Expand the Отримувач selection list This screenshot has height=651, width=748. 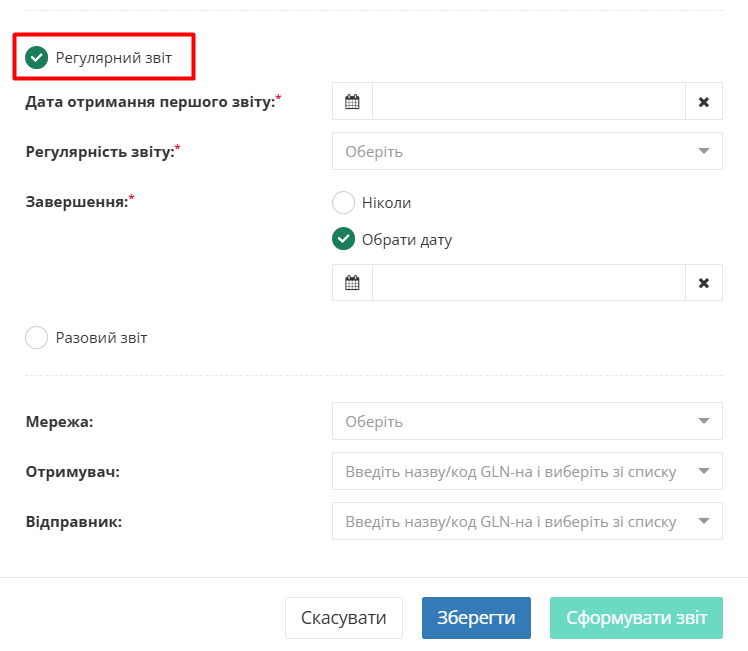pos(527,471)
